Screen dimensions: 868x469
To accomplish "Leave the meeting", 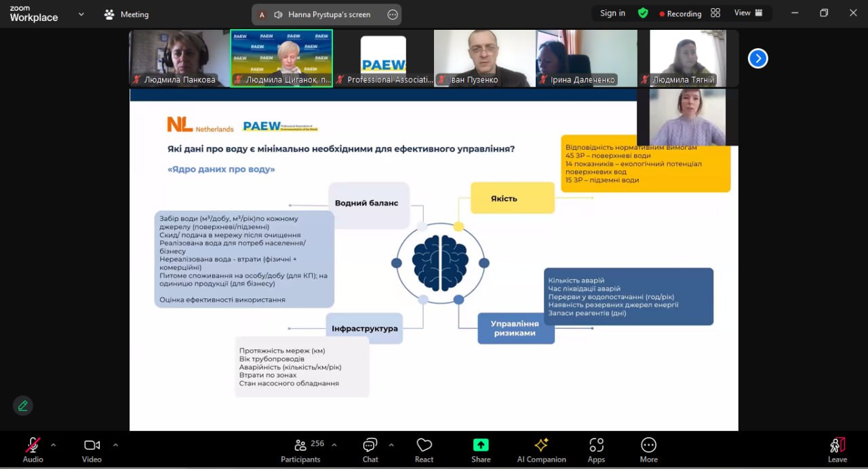I will pyautogui.click(x=837, y=451).
